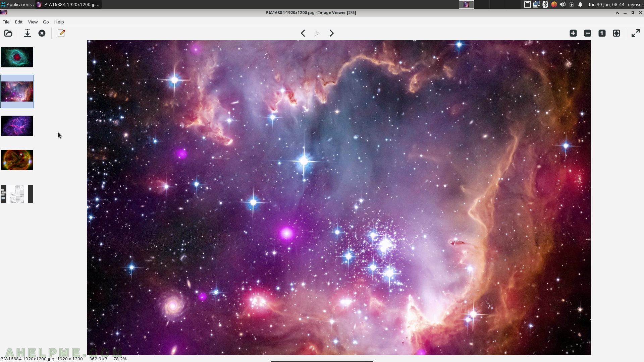Click the window menu icon in titlebar
644x362 pixels.
tap(4, 12)
